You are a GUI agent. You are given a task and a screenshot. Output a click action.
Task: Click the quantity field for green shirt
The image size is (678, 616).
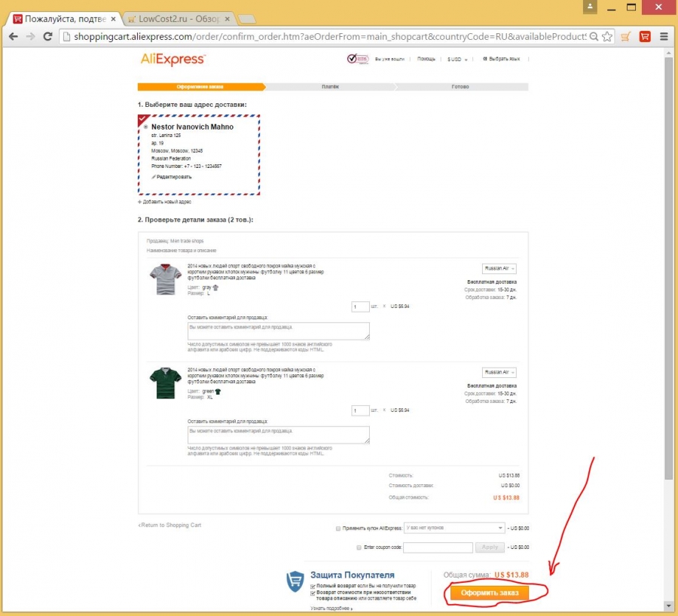(x=360, y=410)
